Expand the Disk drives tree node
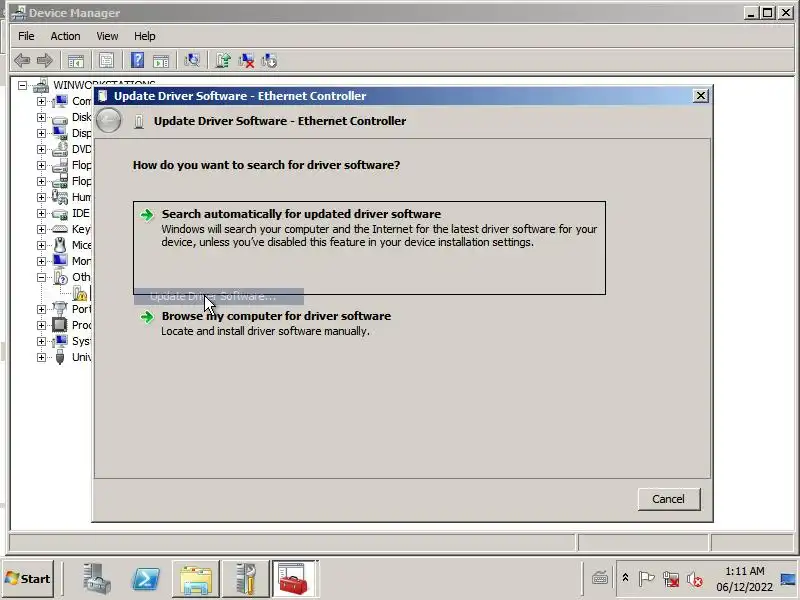The image size is (800, 600). pos(41,117)
